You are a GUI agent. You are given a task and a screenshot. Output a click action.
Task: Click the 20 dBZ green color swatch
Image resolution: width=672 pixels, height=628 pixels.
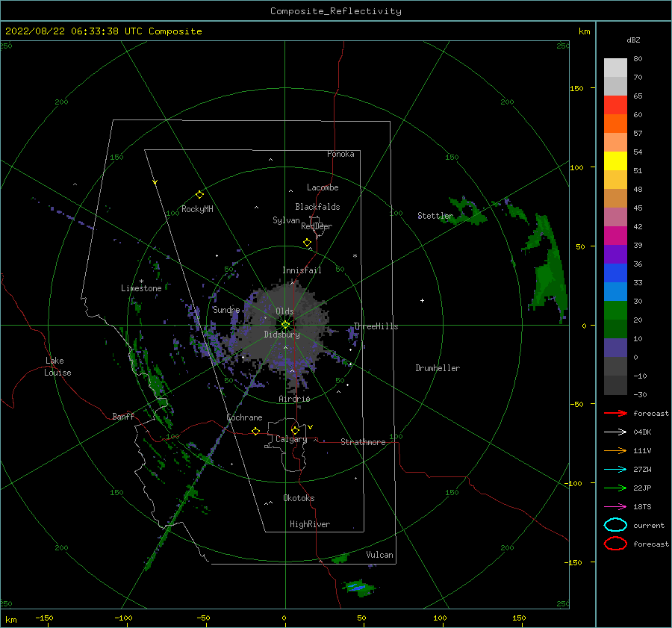(615, 311)
